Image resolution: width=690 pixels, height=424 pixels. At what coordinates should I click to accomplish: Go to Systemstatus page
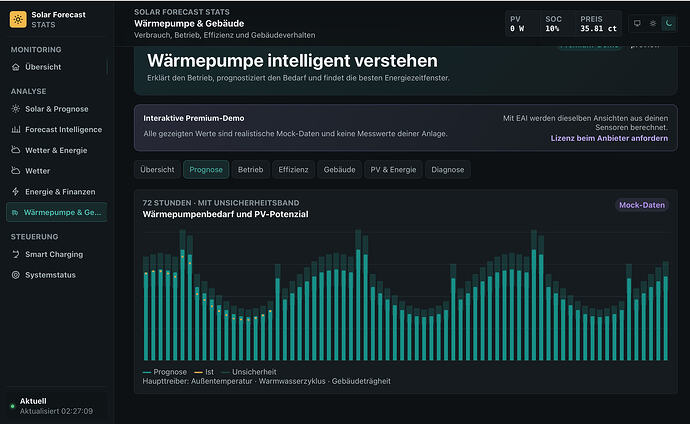point(57,275)
